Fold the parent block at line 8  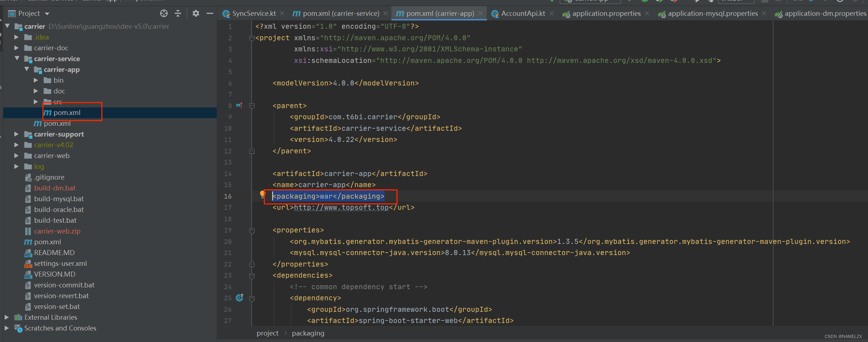[252, 106]
